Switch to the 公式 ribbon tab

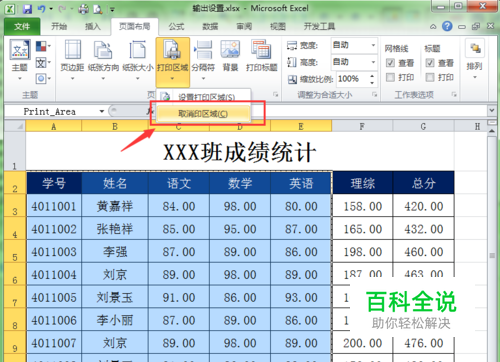point(176,26)
